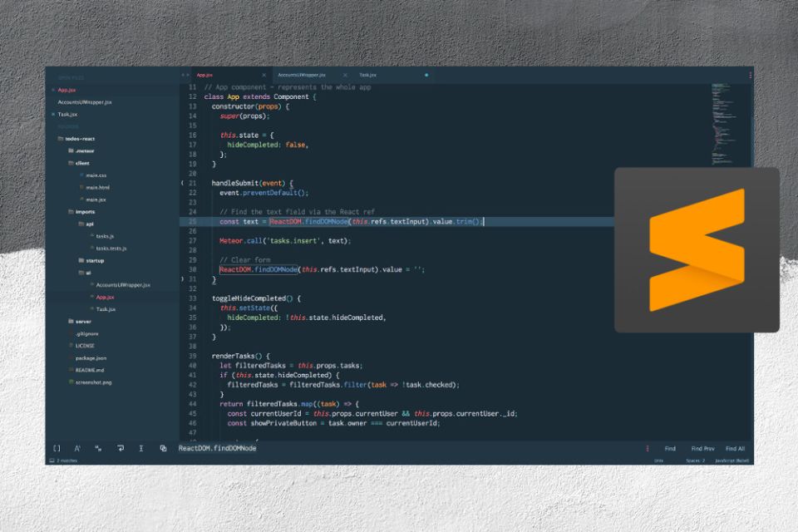Click the 'toggleHideCompleted() {' code line
Image resolution: width=798 pixels, height=532 pixels.
coord(257,298)
